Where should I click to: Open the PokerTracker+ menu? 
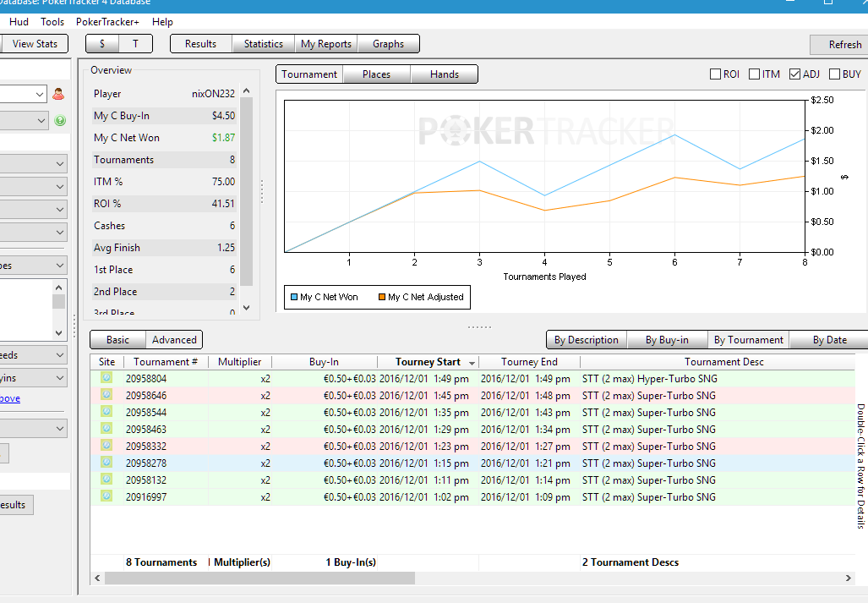[107, 22]
